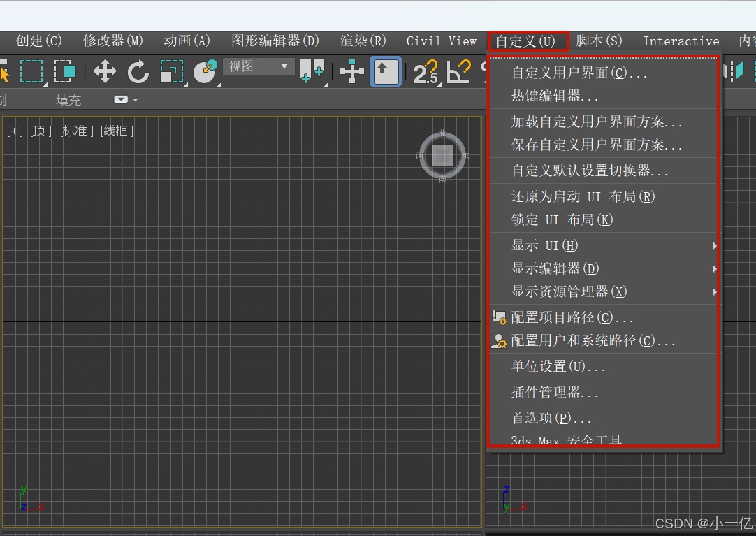Close the 自定义(U) menu
This screenshot has width=756, height=536.
528,41
